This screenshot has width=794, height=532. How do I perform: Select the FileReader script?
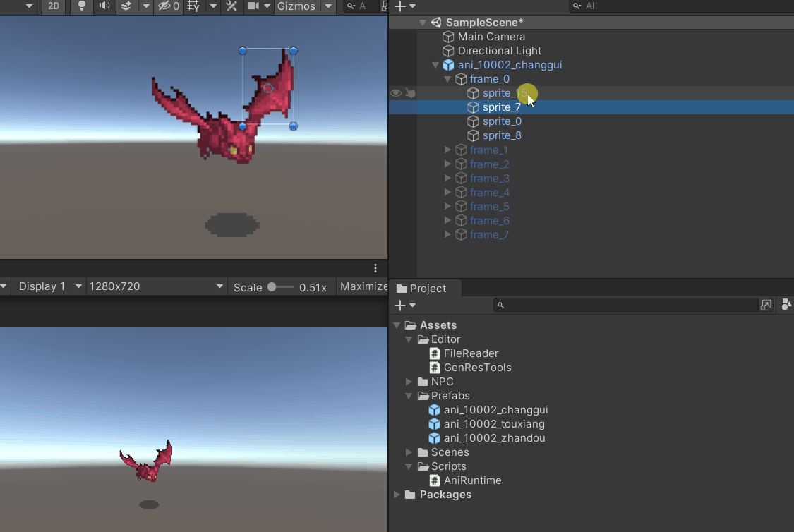click(x=471, y=353)
